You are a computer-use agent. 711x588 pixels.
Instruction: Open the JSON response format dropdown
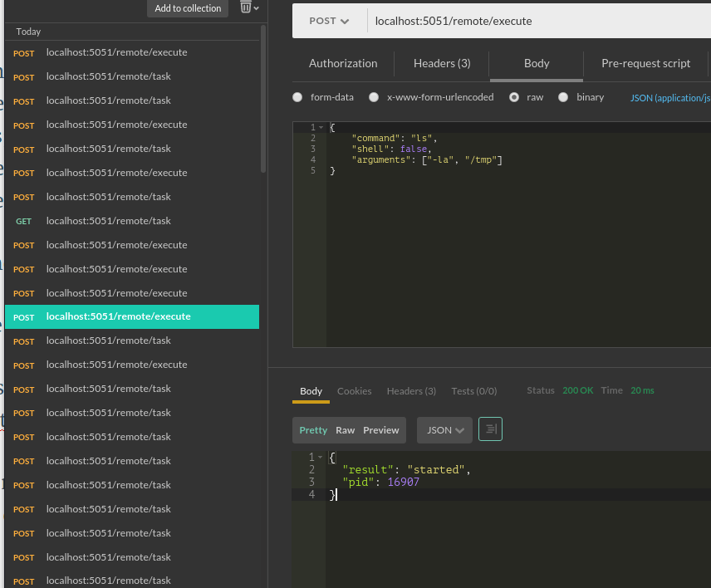pyautogui.click(x=444, y=430)
